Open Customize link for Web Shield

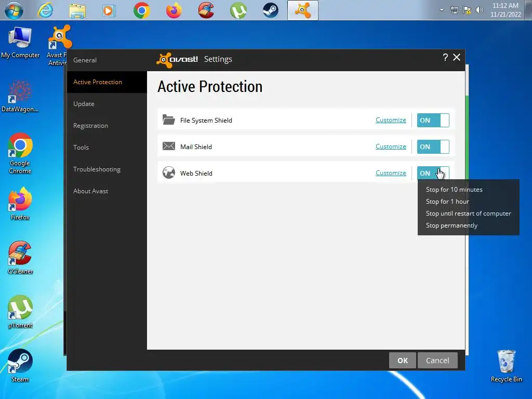pyautogui.click(x=391, y=172)
